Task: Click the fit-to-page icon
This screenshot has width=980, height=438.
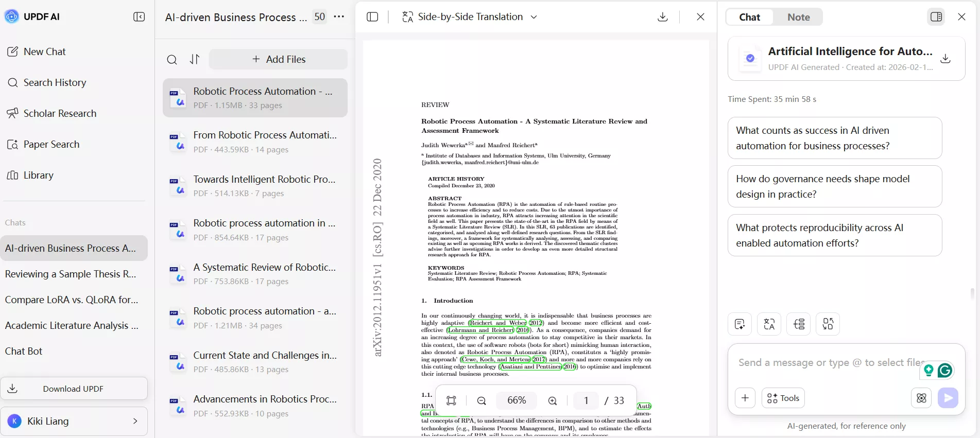Action: (452, 401)
